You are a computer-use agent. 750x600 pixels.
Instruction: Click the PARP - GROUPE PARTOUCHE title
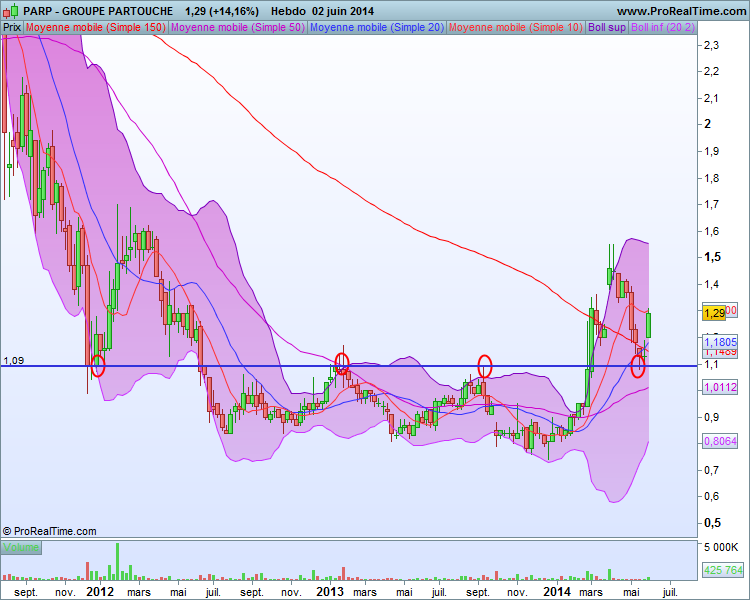tap(98, 11)
